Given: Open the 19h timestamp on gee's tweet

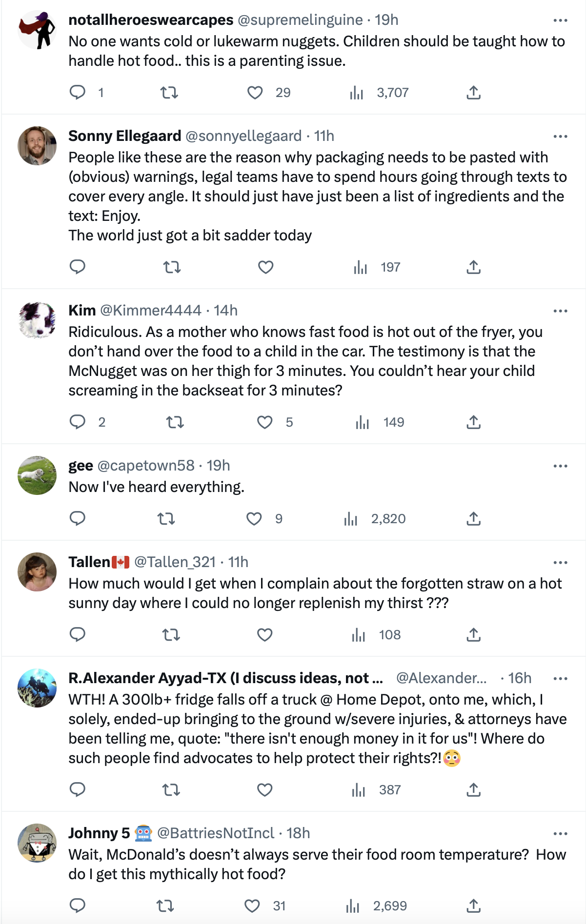Looking at the screenshot, I should pyautogui.click(x=218, y=466).
